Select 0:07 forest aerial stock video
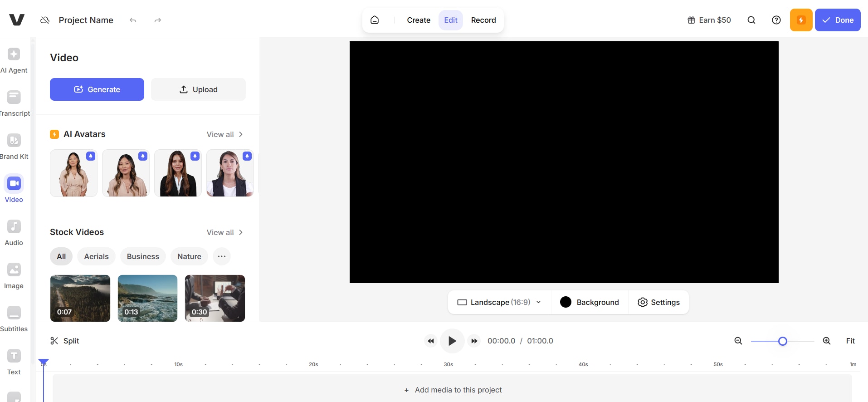The image size is (868, 402). (x=80, y=298)
